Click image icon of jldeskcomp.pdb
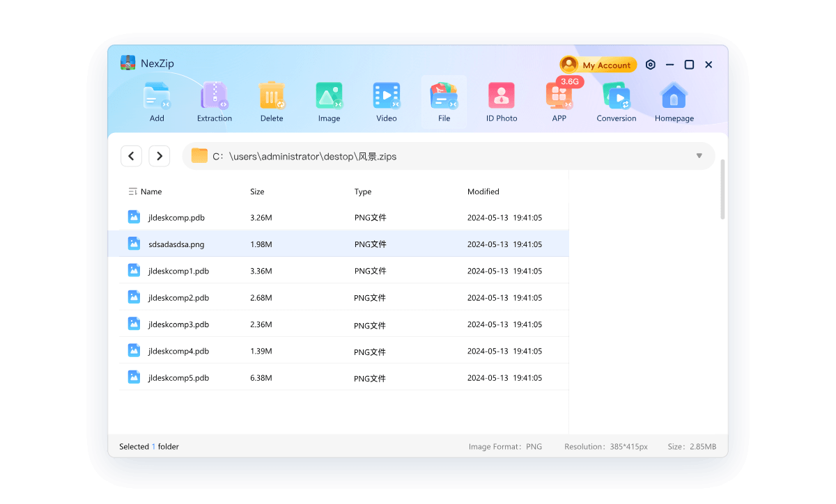The width and height of the screenshot is (836, 504). coord(134,217)
